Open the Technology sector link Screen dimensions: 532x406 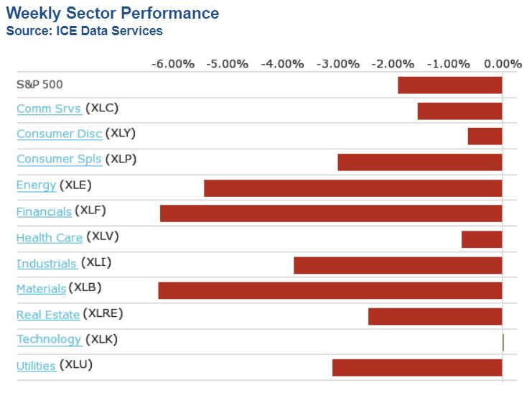point(49,340)
